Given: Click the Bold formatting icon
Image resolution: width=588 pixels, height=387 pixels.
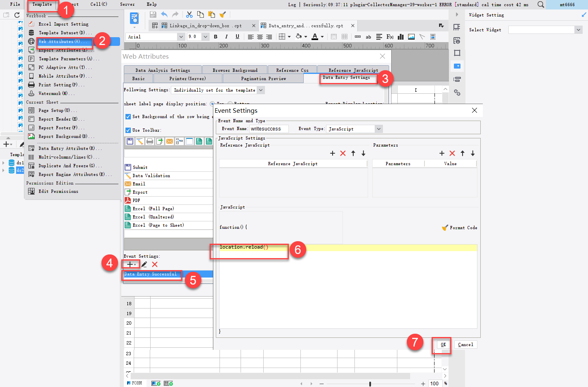Looking at the screenshot, I should (x=215, y=37).
